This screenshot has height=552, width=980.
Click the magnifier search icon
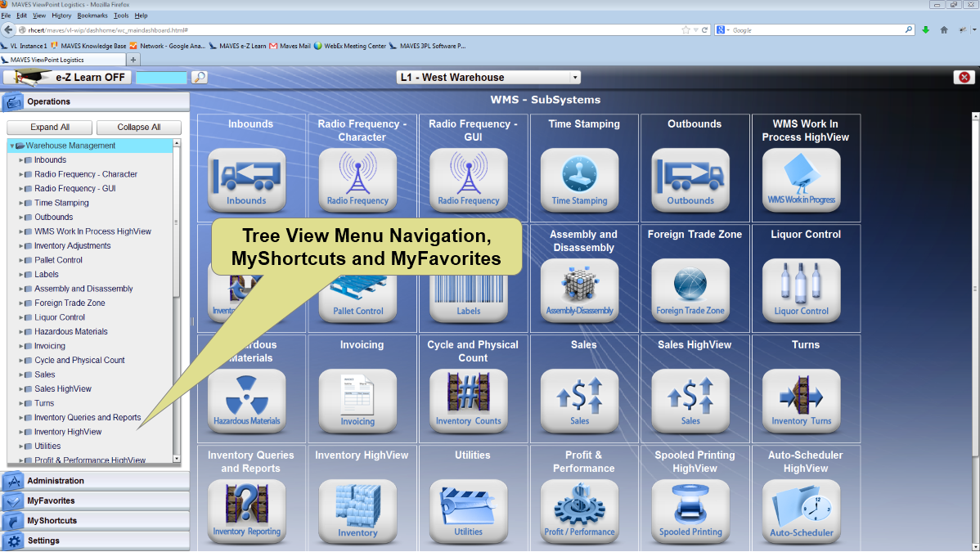tap(200, 78)
